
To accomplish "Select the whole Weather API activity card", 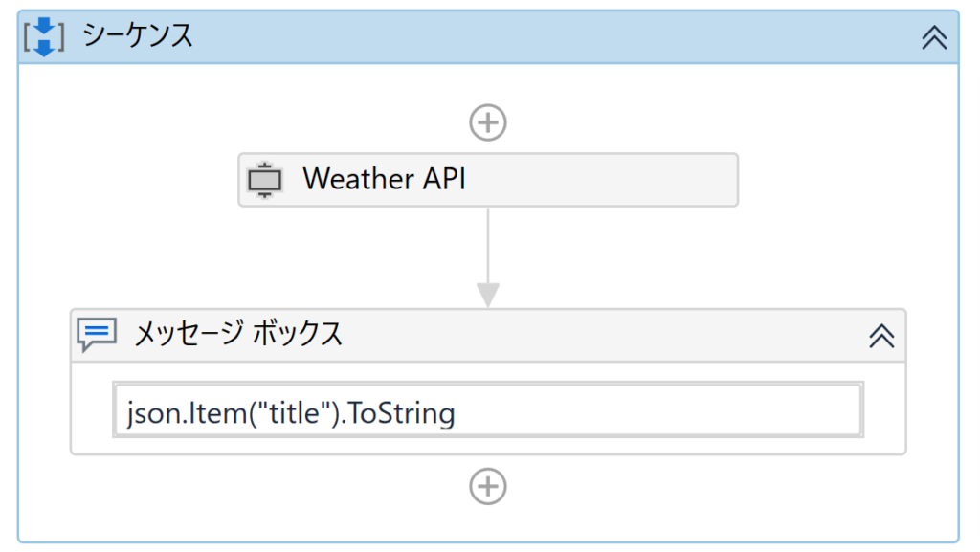I will (488, 180).
